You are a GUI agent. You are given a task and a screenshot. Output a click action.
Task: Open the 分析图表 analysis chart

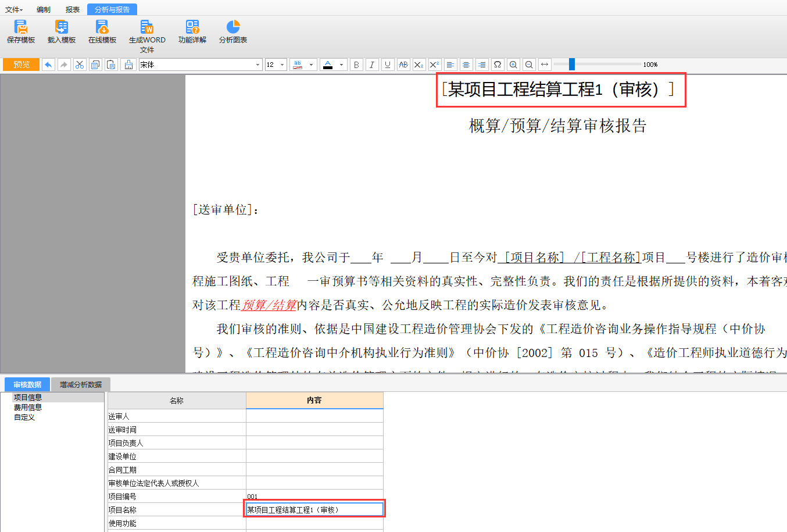233,31
